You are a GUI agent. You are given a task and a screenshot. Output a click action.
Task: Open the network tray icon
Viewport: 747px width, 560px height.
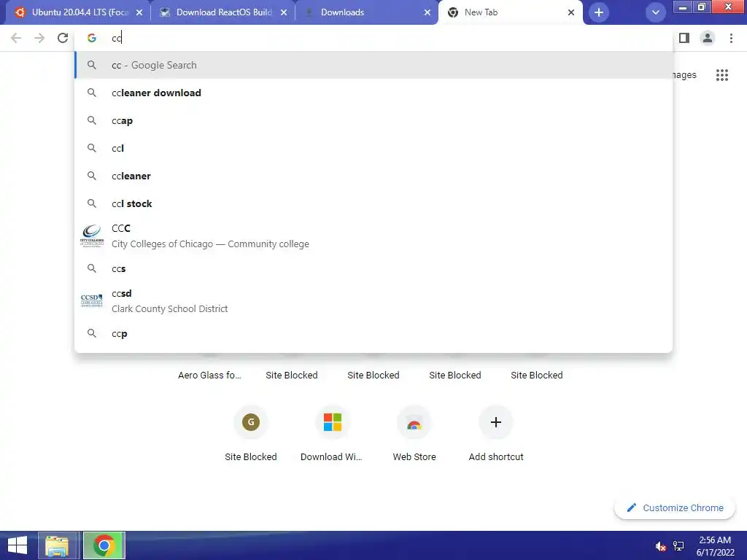[x=679, y=546]
